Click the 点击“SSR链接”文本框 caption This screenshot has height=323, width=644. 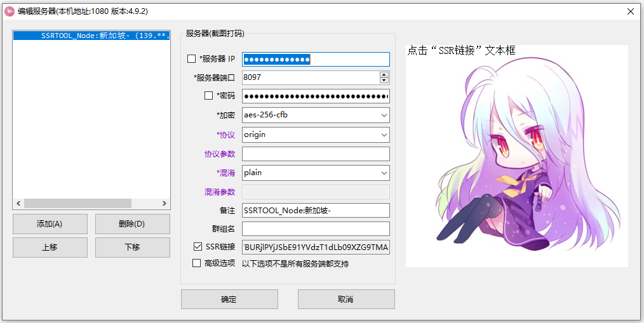(462, 51)
